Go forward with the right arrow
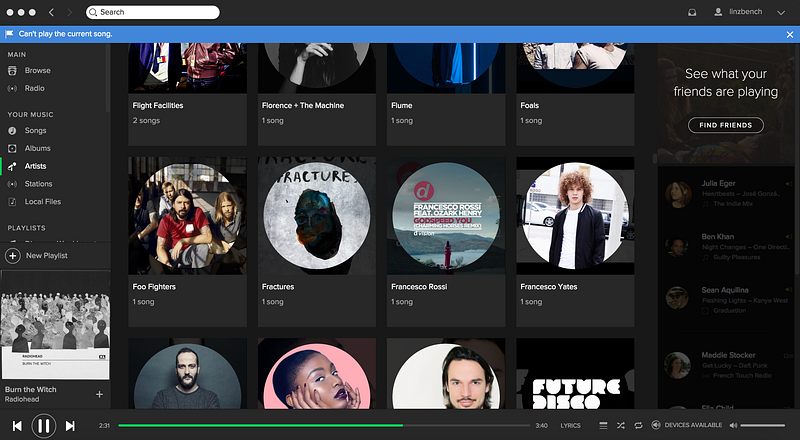The image size is (800, 440). (70, 12)
